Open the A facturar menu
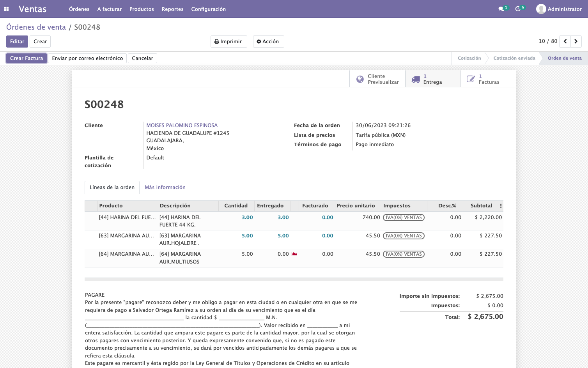This screenshot has height=368, width=588. (110, 9)
